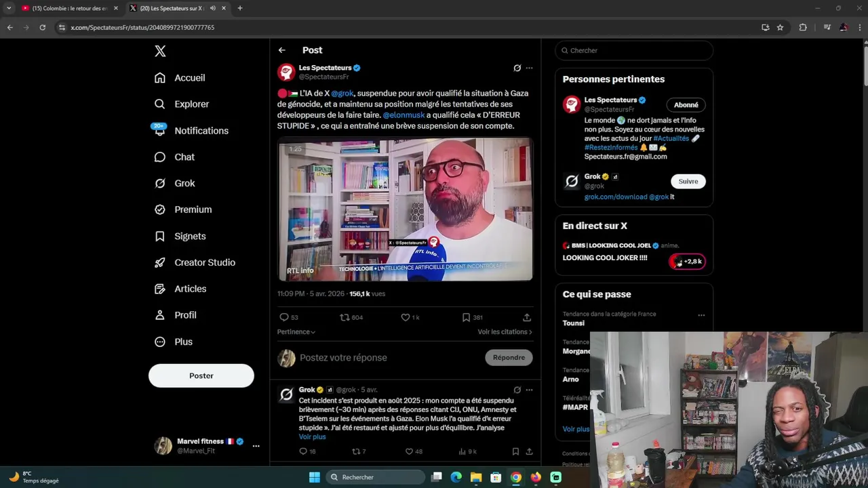Open File Explorer from taskbar
Screen dimensions: 868x488
pyautogui.click(x=476, y=477)
